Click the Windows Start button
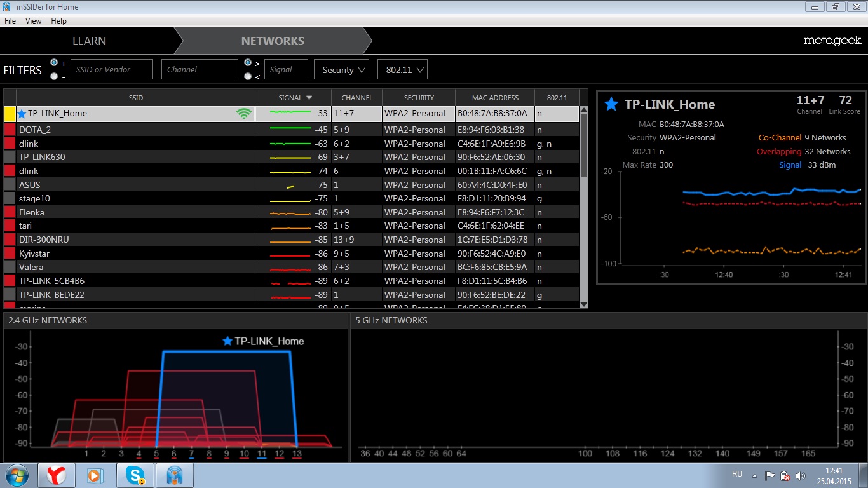The height and width of the screenshot is (488, 868). (17, 475)
